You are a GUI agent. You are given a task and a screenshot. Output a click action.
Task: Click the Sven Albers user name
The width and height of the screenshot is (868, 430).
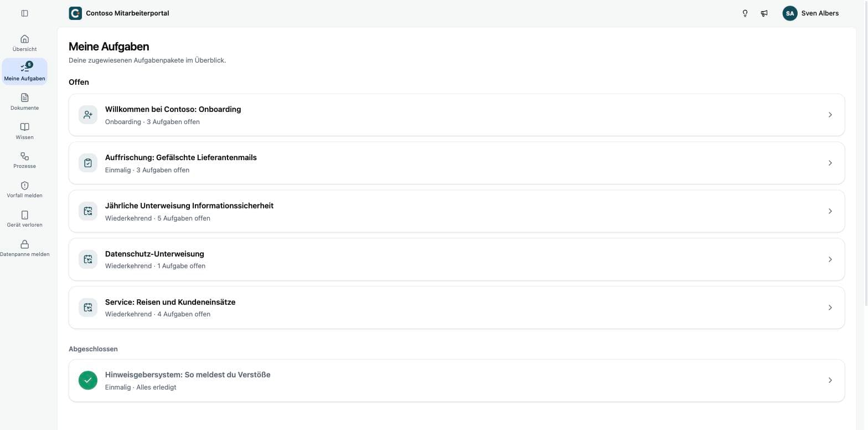coord(820,13)
